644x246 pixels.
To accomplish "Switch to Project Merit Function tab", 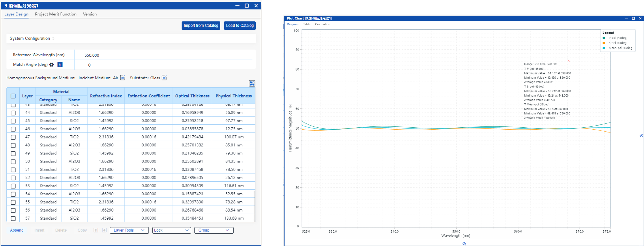I will pyautogui.click(x=56, y=14).
